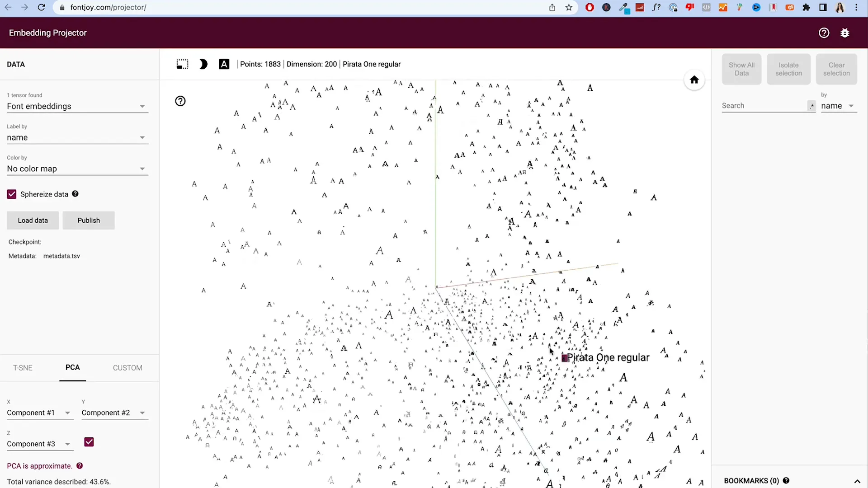This screenshot has width=868, height=488.
Task: Click Clear selection button
Action: coord(836,69)
